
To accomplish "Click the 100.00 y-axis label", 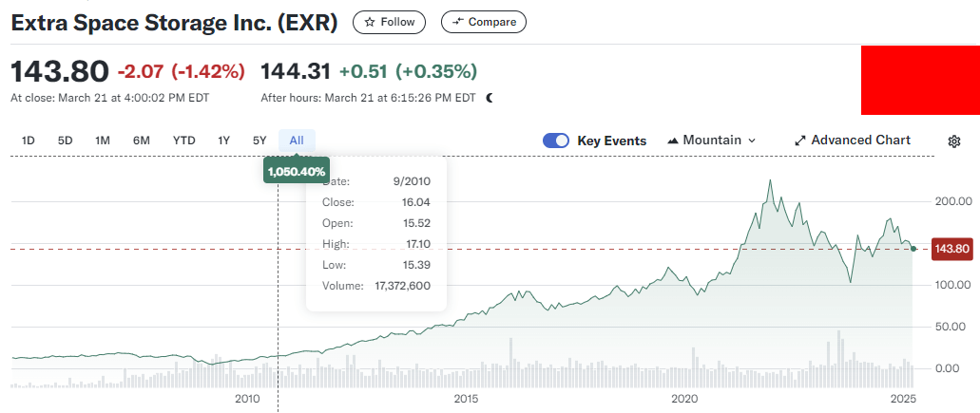I will [x=951, y=285].
